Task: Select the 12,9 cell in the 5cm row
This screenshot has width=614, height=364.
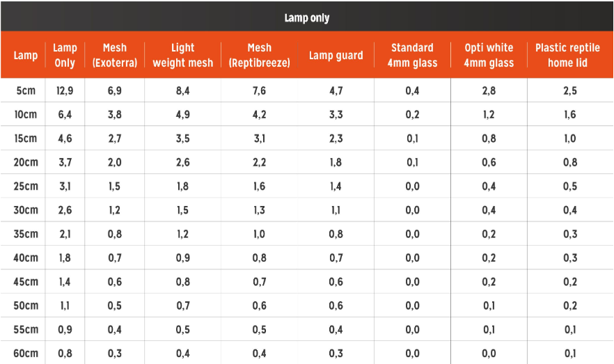Action: 65,90
